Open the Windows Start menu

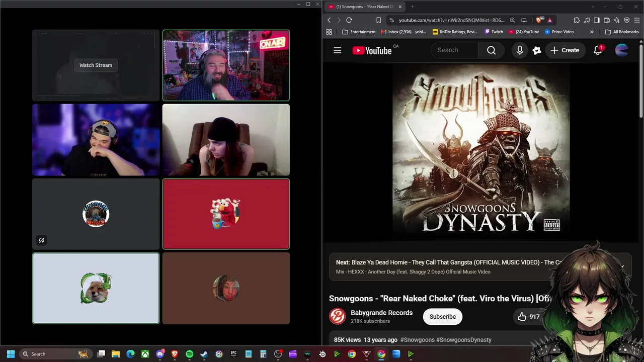tap(11, 354)
